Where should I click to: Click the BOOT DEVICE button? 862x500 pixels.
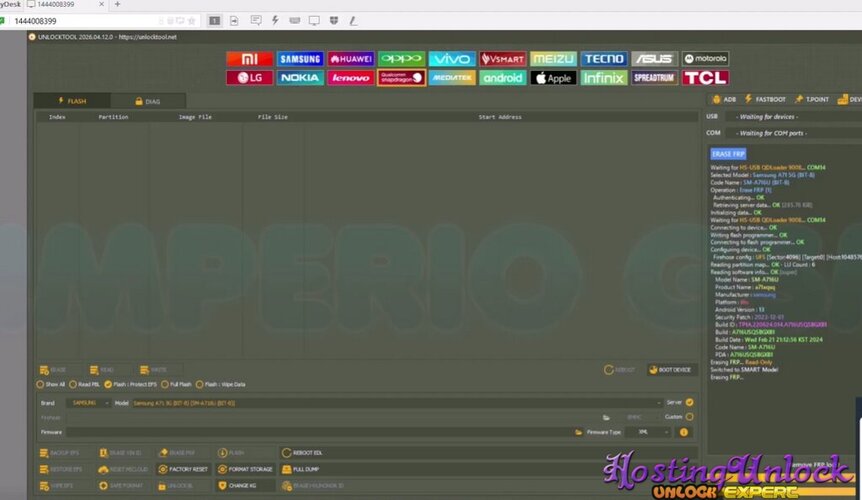click(x=670, y=370)
